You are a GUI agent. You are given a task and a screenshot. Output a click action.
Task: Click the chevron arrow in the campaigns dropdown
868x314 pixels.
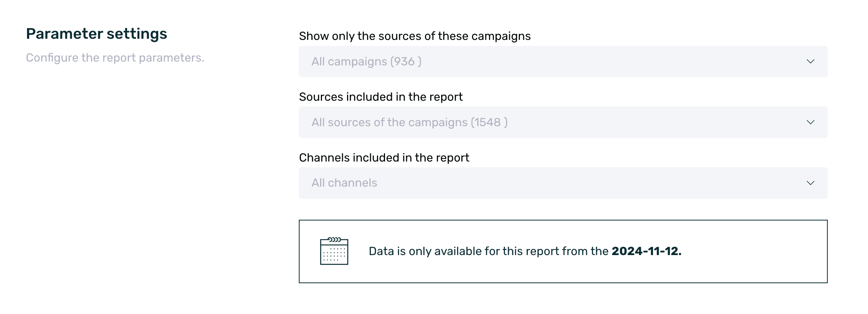810,62
